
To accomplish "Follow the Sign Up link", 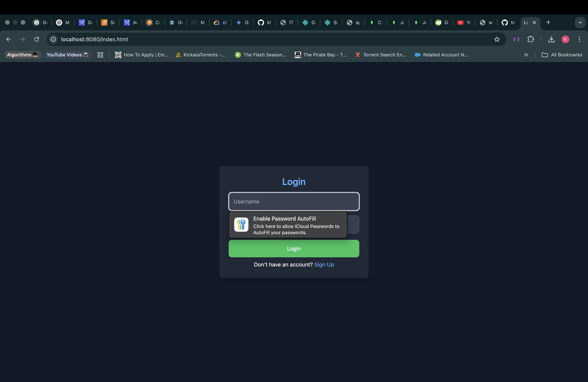I will tap(324, 265).
